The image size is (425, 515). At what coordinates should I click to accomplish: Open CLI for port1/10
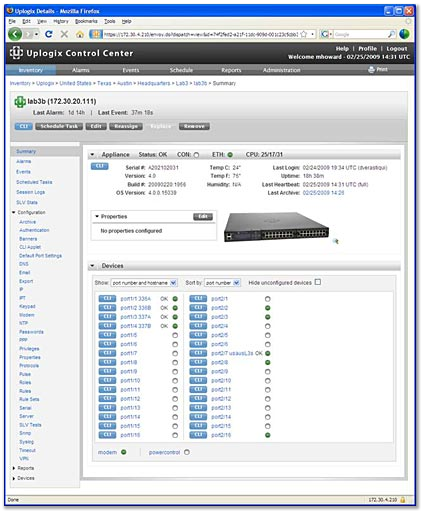(x=107, y=380)
